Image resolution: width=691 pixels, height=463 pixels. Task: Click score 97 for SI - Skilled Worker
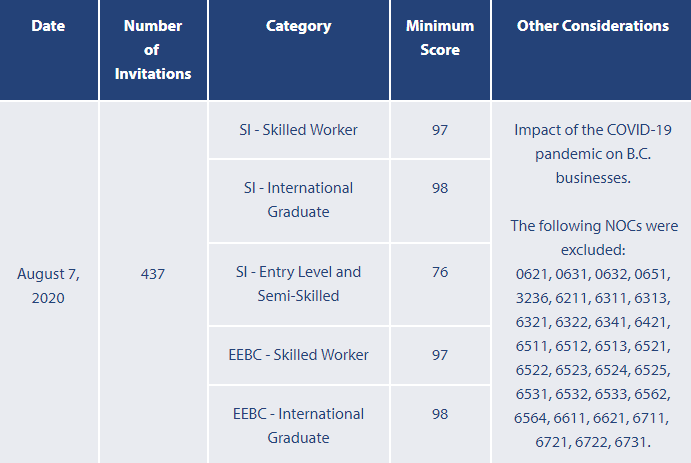coord(440,130)
